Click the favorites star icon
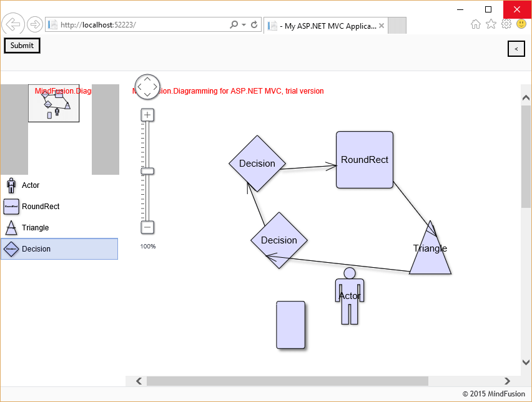Image resolution: width=532 pixels, height=402 pixels. click(x=491, y=24)
